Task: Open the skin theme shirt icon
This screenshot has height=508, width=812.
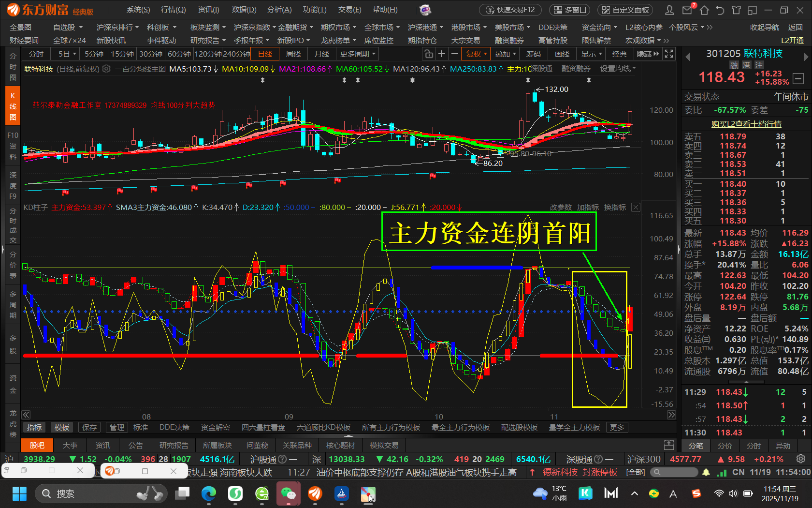Action: pos(736,10)
